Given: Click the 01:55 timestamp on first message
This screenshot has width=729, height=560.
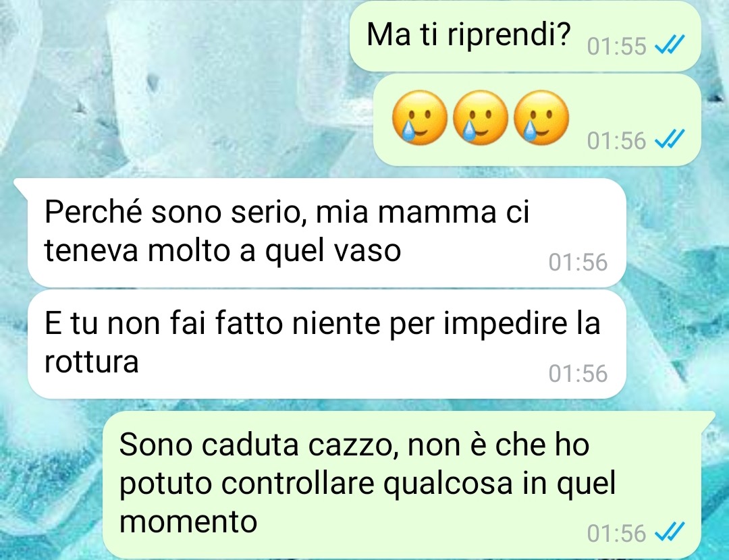Looking at the screenshot, I should (616, 47).
